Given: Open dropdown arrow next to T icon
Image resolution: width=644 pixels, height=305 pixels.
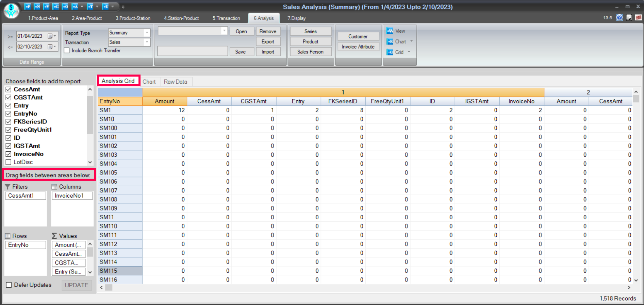Looking at the screenshot, I should click(x=97, y=6).
